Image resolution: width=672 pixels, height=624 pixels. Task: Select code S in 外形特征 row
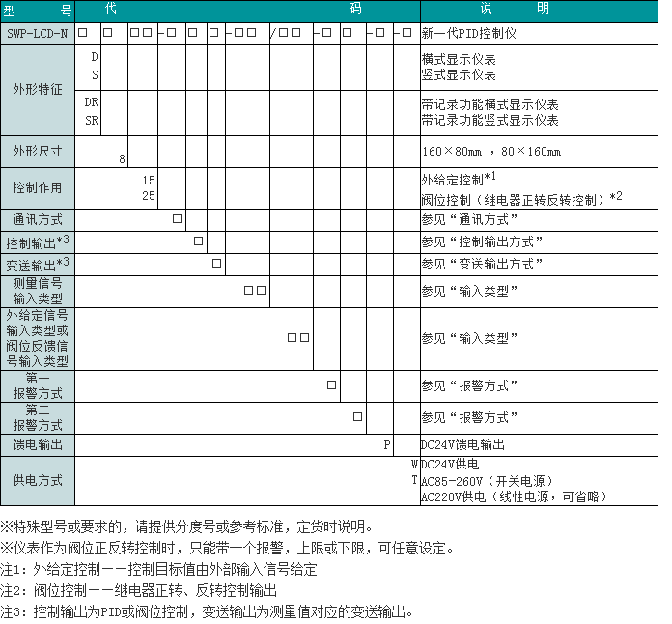pyautogui.click(x=95, y=75)
